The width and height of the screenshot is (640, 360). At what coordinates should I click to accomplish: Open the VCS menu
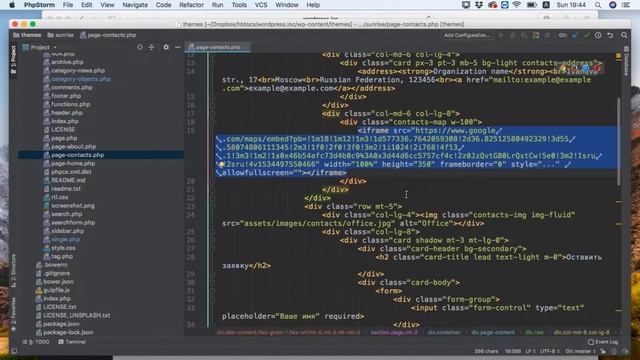261,5
